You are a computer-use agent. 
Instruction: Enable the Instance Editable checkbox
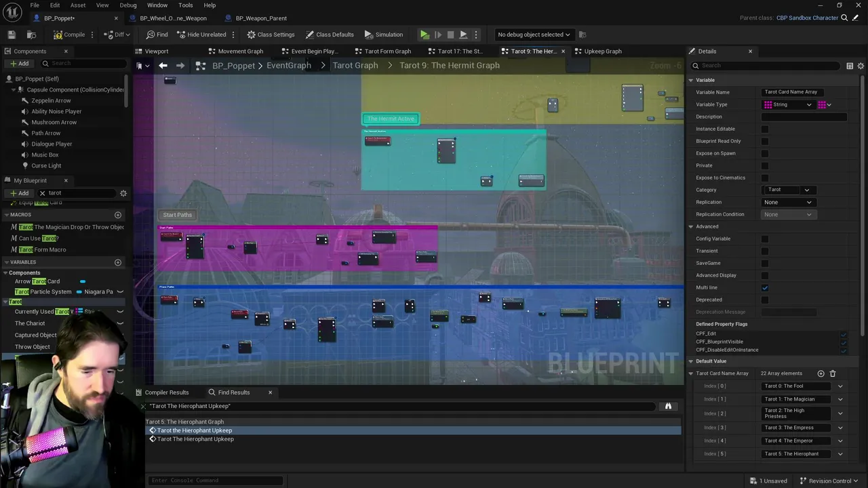[x=765, y=129]
